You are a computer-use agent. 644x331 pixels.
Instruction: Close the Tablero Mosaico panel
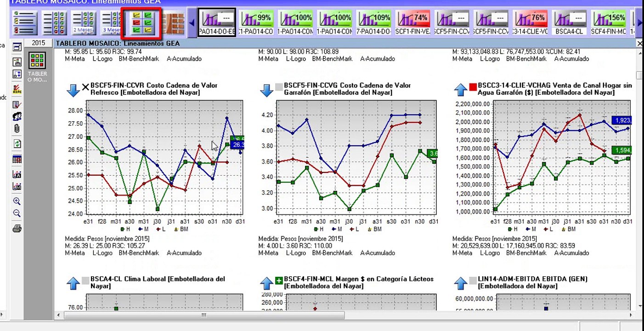pos(639,43)
